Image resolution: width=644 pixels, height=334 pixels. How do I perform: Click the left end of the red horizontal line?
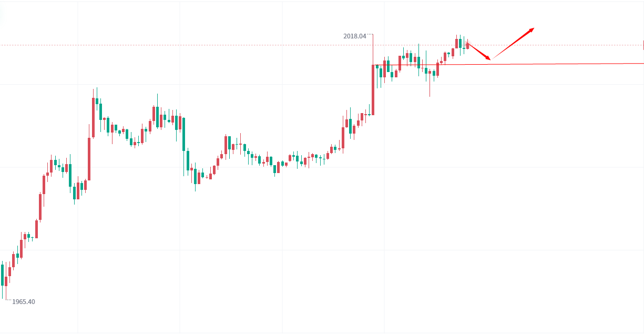374,65
